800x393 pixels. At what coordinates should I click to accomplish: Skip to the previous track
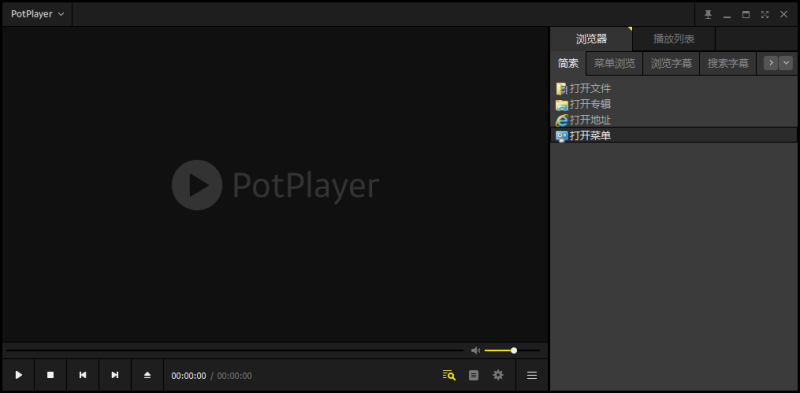pyautogui.click(x=83, y=375)
